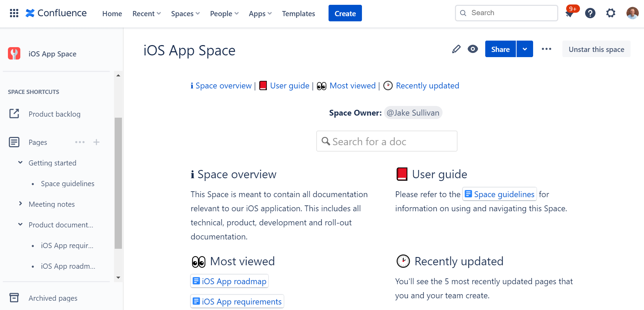
Task: Open the Spaces dropdown menu
Action: coord(186,13)
